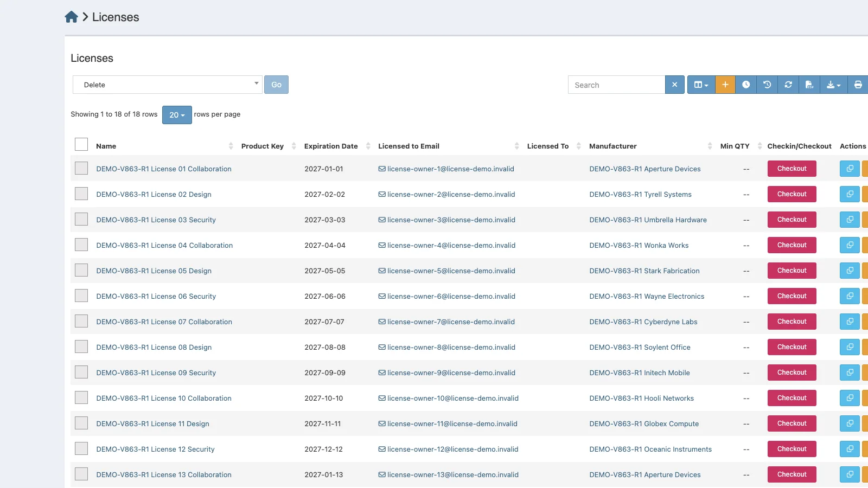Change rows per page with the 20 dropdown
This screenshot has height=488, width=868.
pyautogui.click(x=177, y=115)
